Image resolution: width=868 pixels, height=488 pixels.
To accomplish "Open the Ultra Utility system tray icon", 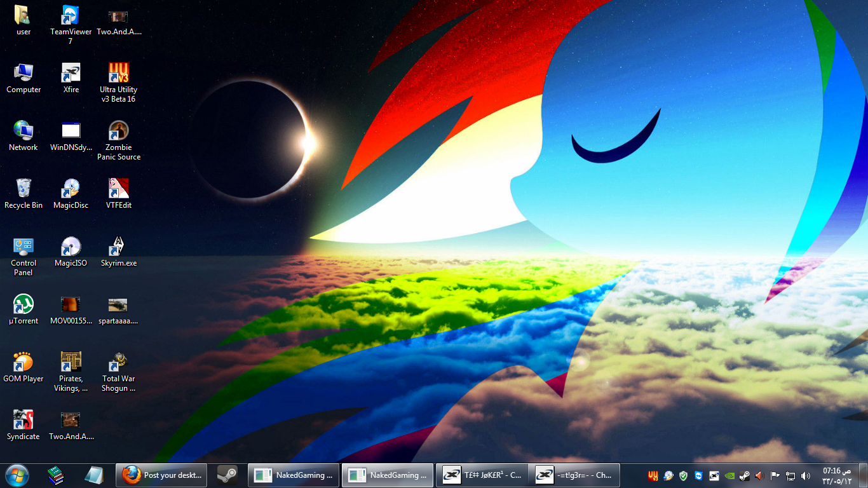I will [x=653, y=475].
